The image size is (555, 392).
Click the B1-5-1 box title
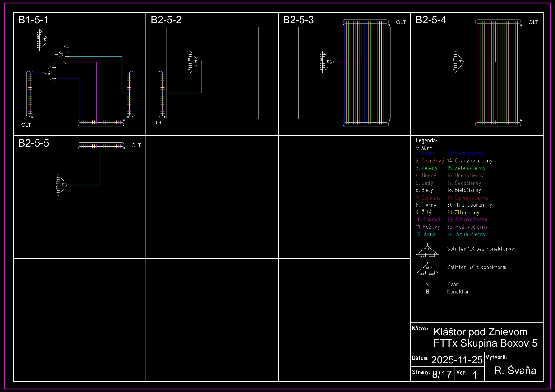(x=34, y=20)
